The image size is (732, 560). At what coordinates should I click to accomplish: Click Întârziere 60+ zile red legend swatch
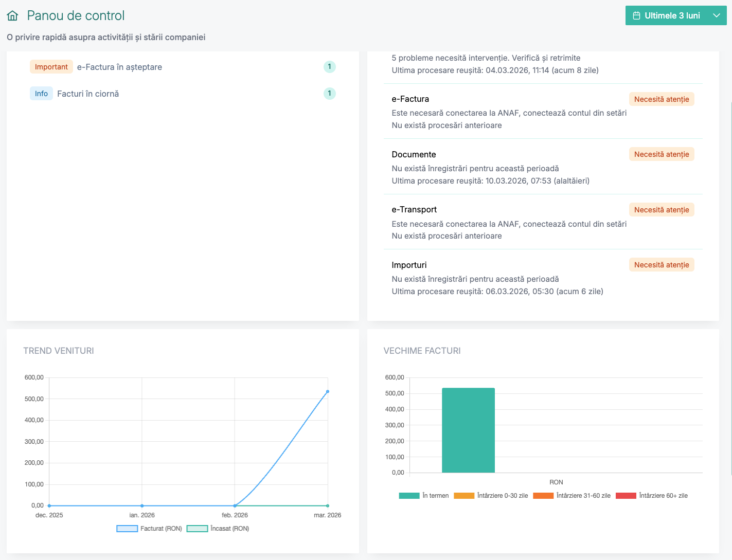pos(626,496)
